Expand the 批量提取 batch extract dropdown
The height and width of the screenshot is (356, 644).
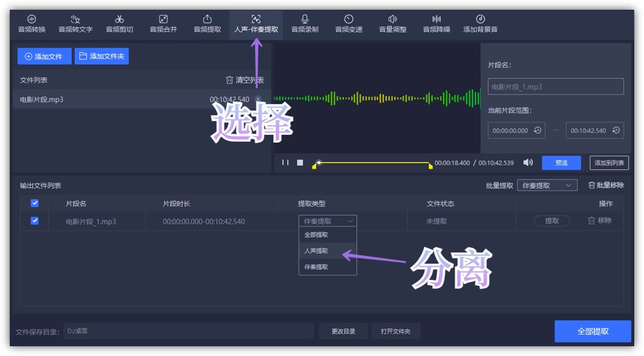[x=547, y=185]
